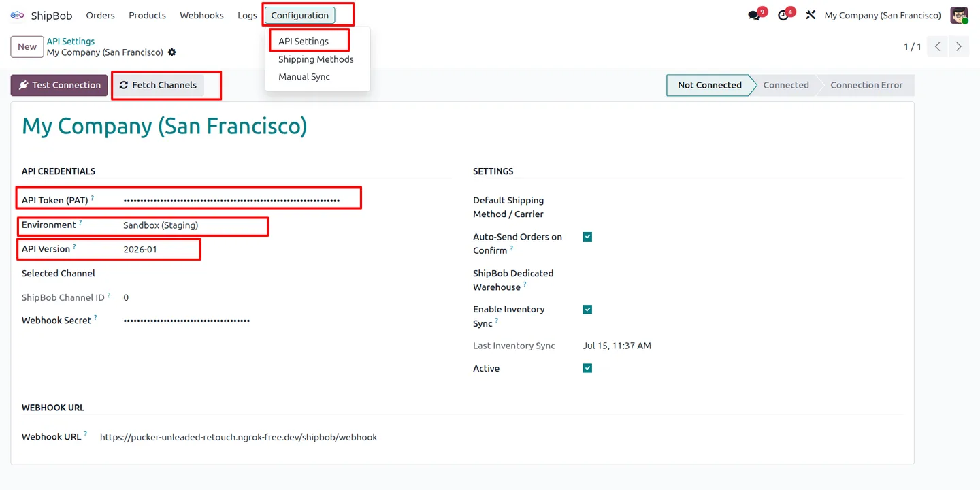Open the Logs menu

tap(247, 15)
